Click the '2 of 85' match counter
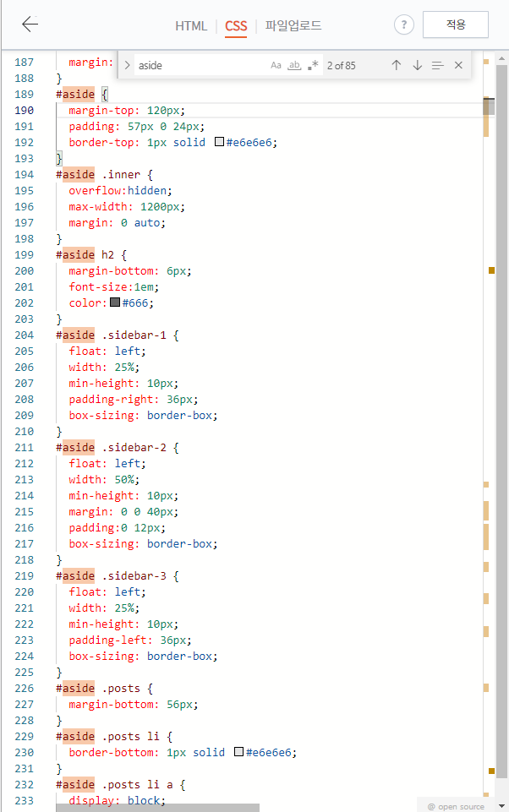 [x=341, y=66]
